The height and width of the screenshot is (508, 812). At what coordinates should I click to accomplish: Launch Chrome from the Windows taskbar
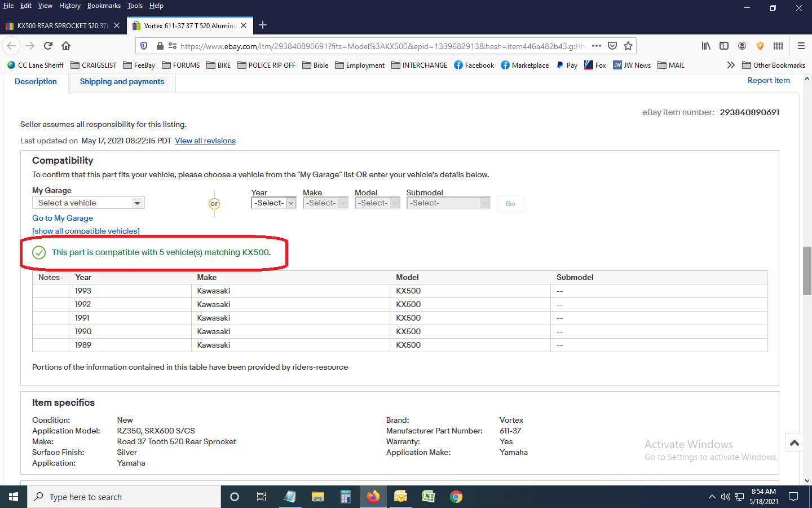coord(456,497)
